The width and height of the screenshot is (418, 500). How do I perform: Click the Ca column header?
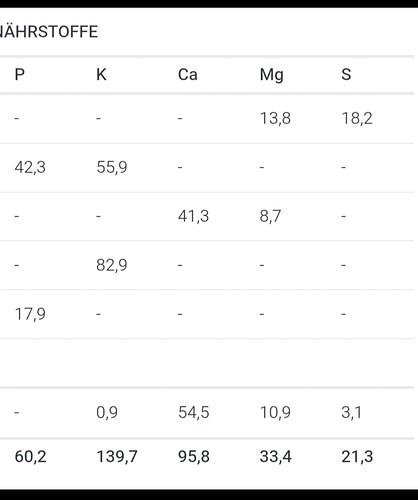coord(188,74)
